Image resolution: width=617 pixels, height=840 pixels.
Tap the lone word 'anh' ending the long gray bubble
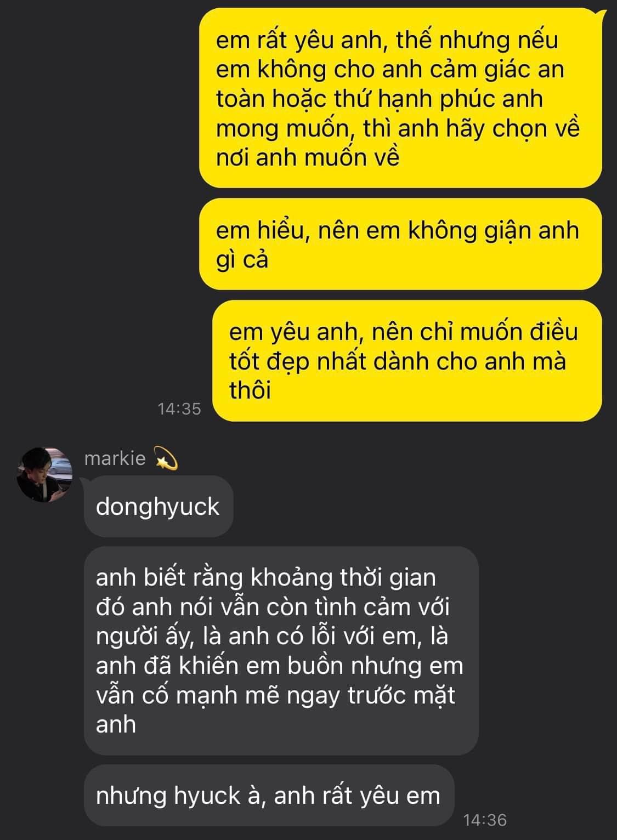tap(116, 724)
